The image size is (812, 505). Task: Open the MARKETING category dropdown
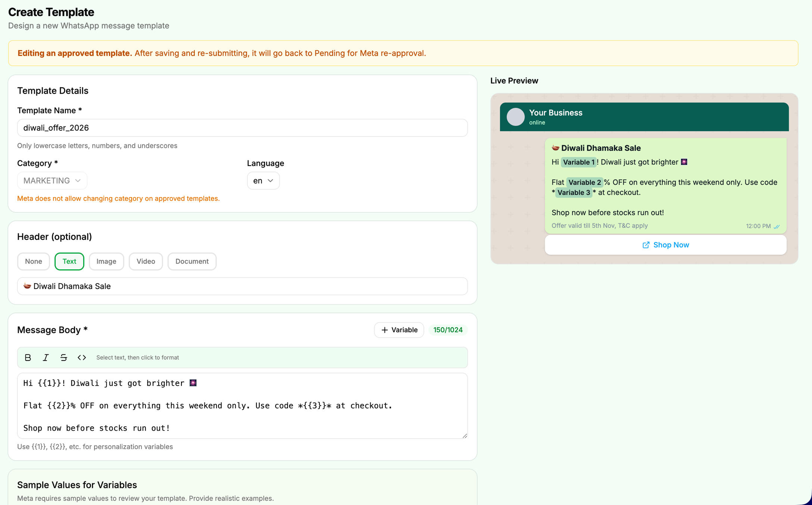pos(52,181)
